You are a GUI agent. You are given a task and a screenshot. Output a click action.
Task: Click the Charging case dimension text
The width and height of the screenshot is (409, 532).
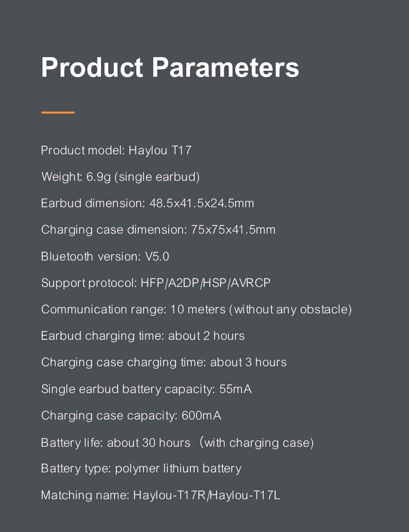(x=158, y=230)
